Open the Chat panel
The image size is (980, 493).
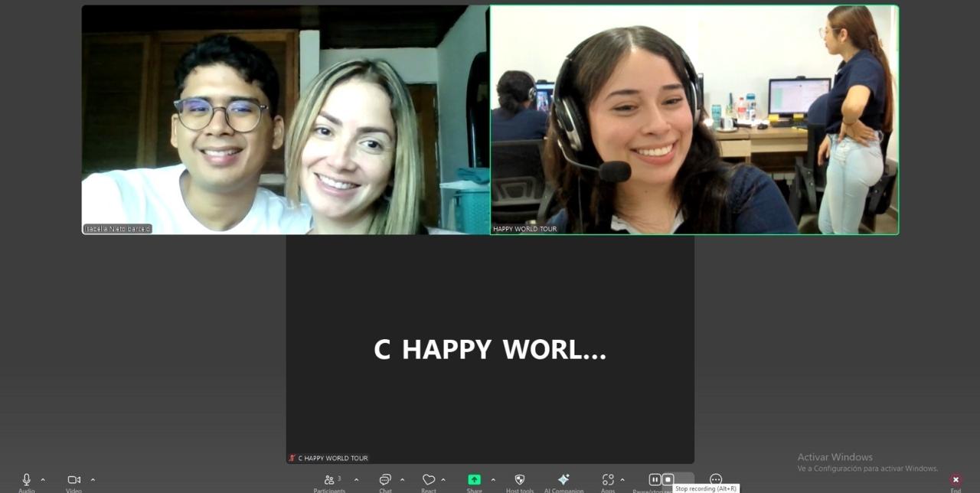click(385, 480)
